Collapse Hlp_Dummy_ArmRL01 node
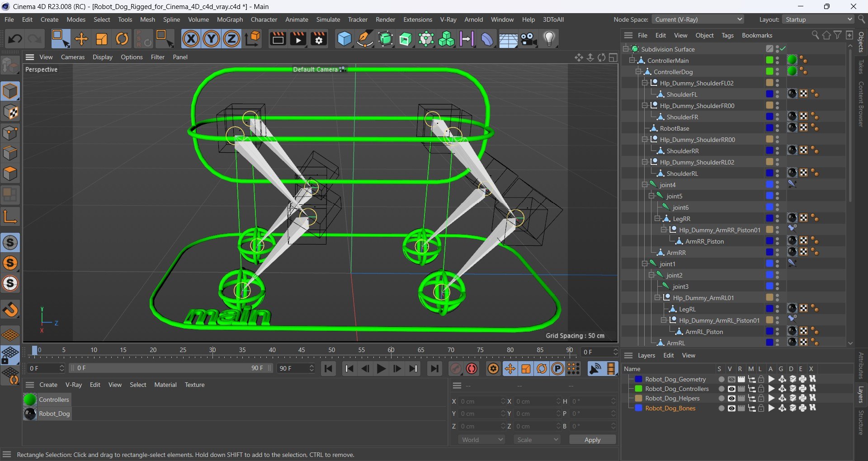Screen dimensions: 868x461 (x=658, y=298)
